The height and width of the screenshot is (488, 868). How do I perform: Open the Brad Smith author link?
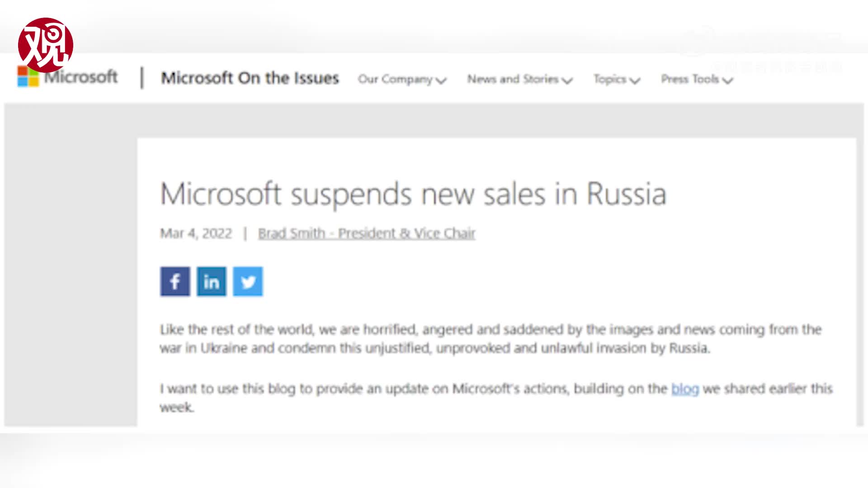pos(366,233)
